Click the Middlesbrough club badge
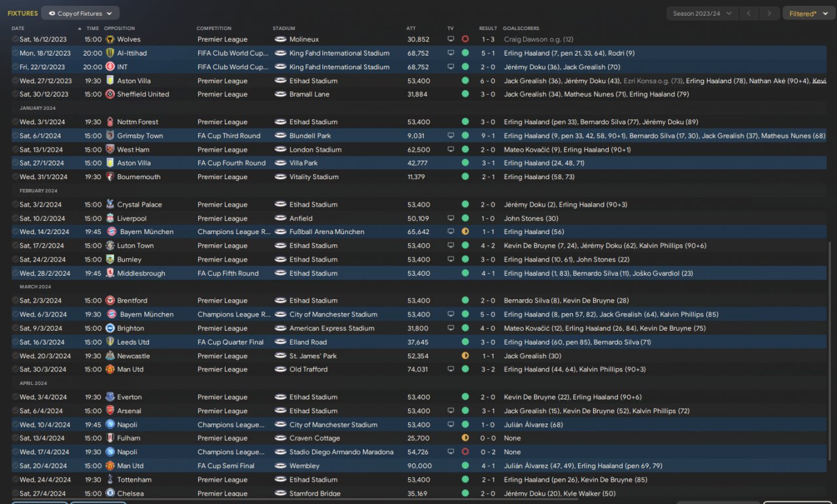Screen dimensions: 837x504 [110, 273]
